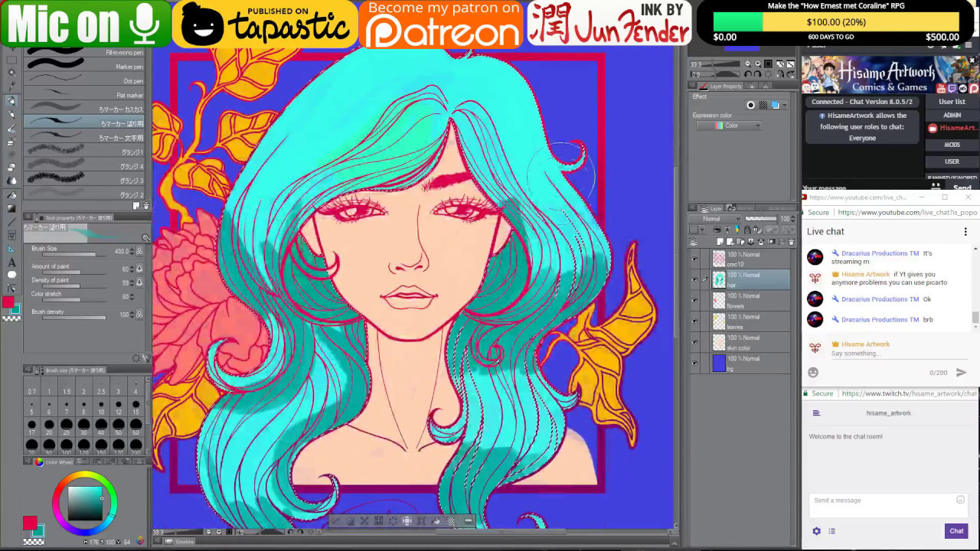Viewport: 980px width, 551px height.
Task: Click the brush stroke preview magnifier icon
Action: click(x=145, y=238)
